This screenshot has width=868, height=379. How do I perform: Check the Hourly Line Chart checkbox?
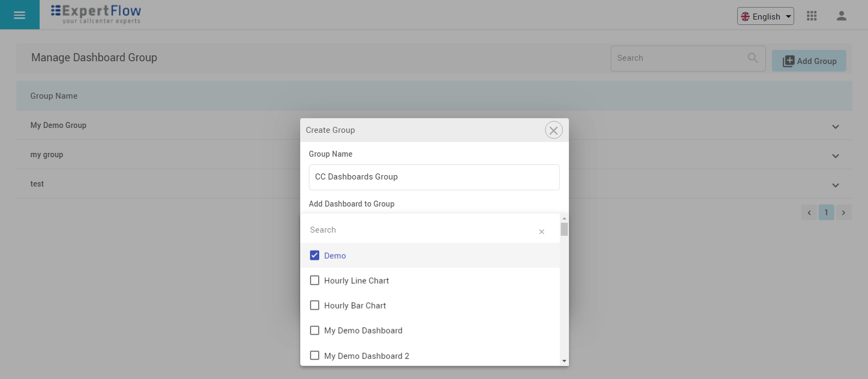(314, 280)
